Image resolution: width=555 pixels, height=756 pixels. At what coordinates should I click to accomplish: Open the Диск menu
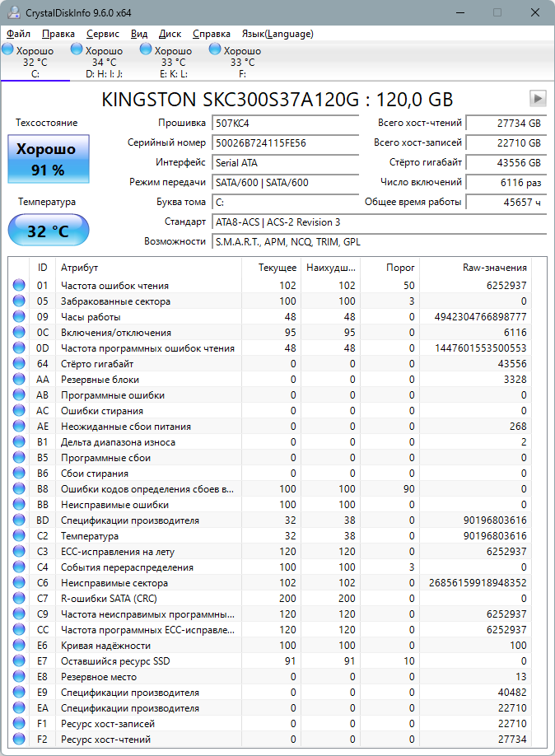click(170, 34)
